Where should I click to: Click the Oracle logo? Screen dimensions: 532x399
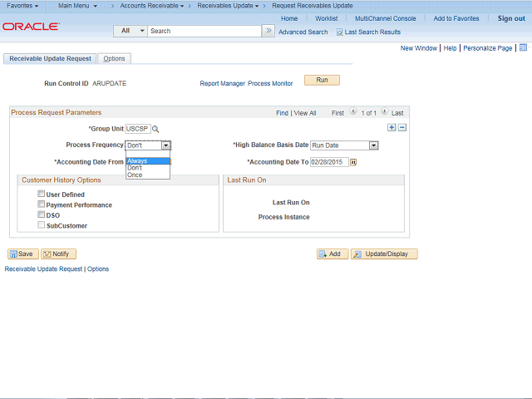pyautogui.click(x=32, y=27)
